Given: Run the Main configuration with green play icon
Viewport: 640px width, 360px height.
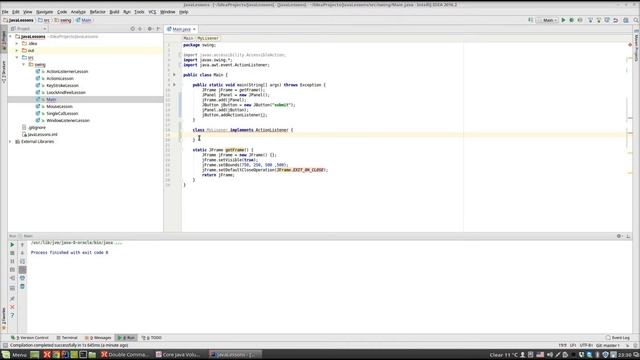Looking at the screenshot, I should [x=563, y=20].
